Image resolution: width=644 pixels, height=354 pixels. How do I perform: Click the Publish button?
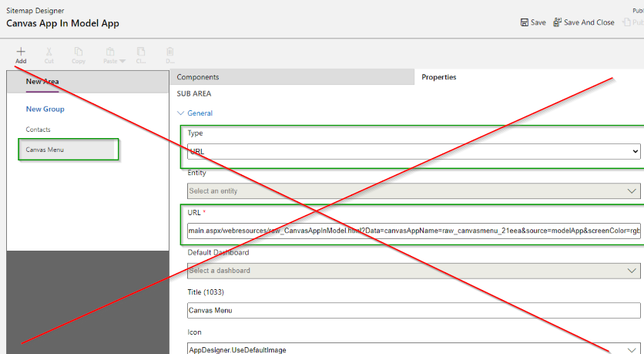(633, 22)
